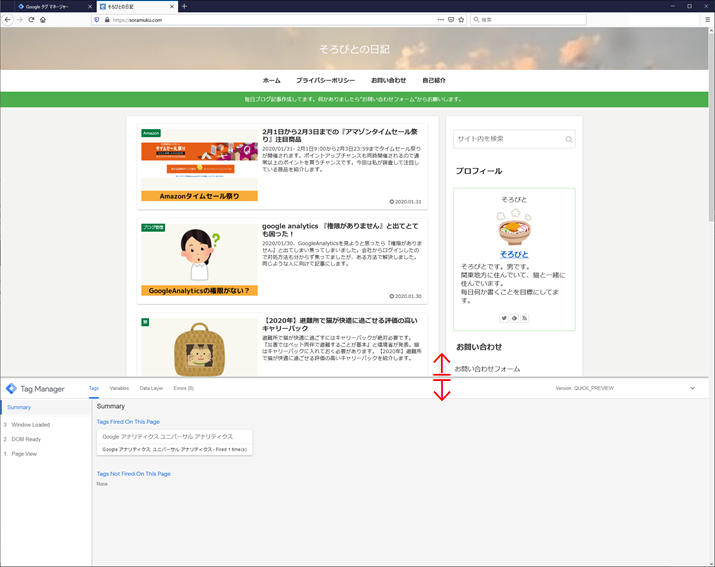
Task: Go back using browser back arrow
Action: tap(7, 20)
